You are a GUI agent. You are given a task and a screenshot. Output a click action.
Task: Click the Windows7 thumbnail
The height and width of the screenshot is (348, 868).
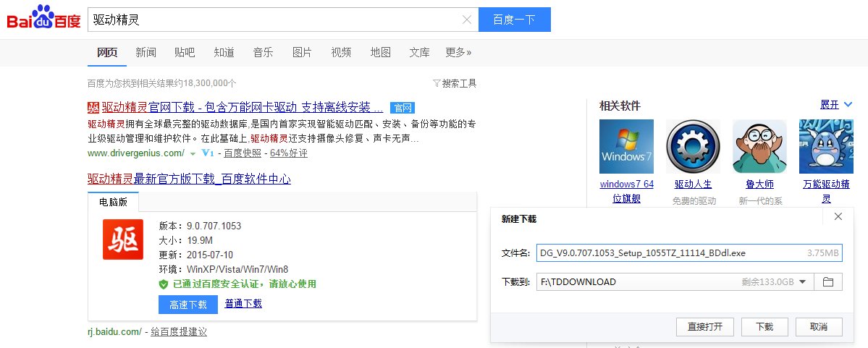(626, 147)
